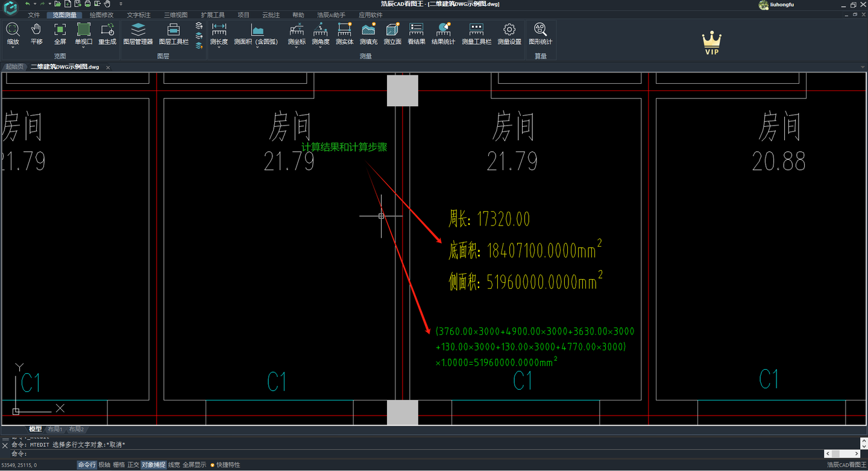The image size is (868, 471).
Task: Close the command line panel
Action: click(x=5, y=445)
